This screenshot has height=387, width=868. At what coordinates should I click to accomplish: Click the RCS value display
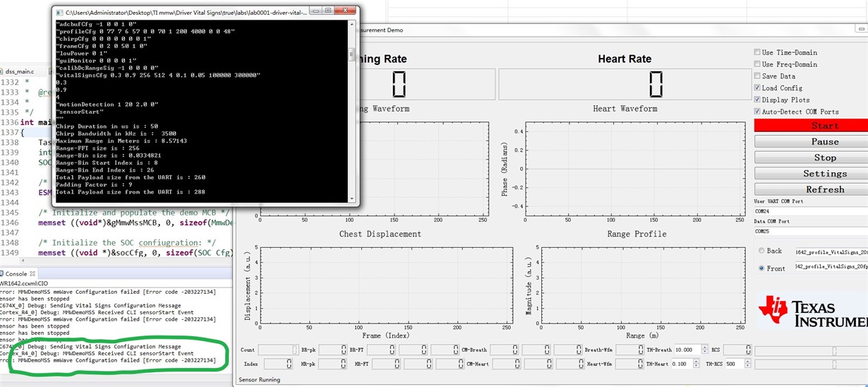[737, 350]
